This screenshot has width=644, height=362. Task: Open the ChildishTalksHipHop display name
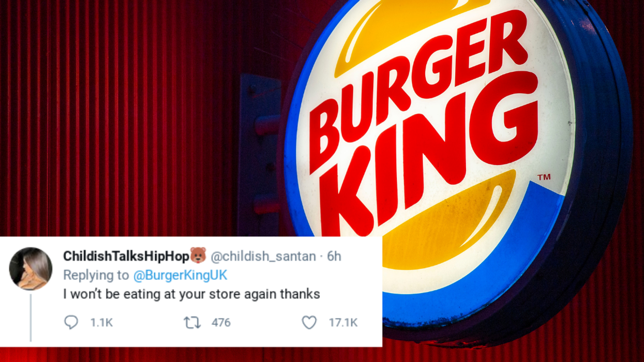coord(126,255)
